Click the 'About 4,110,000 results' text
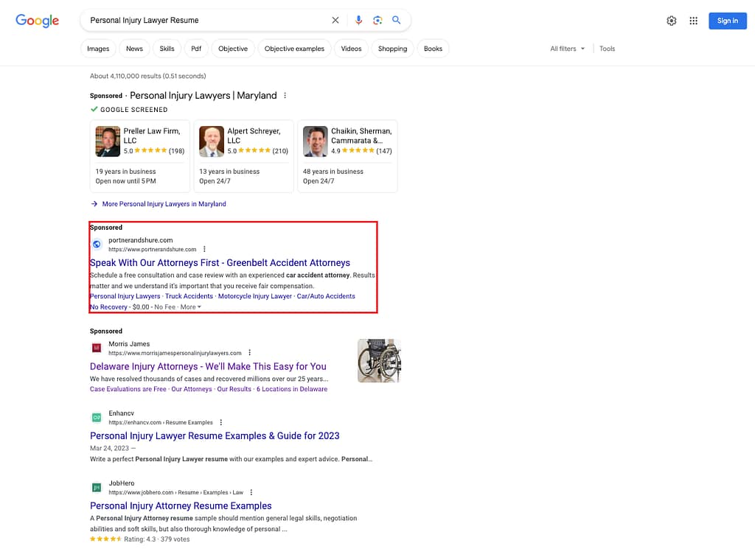Image resolution: width=755 pixels, height=560 pixels. [x=147, y=76]
